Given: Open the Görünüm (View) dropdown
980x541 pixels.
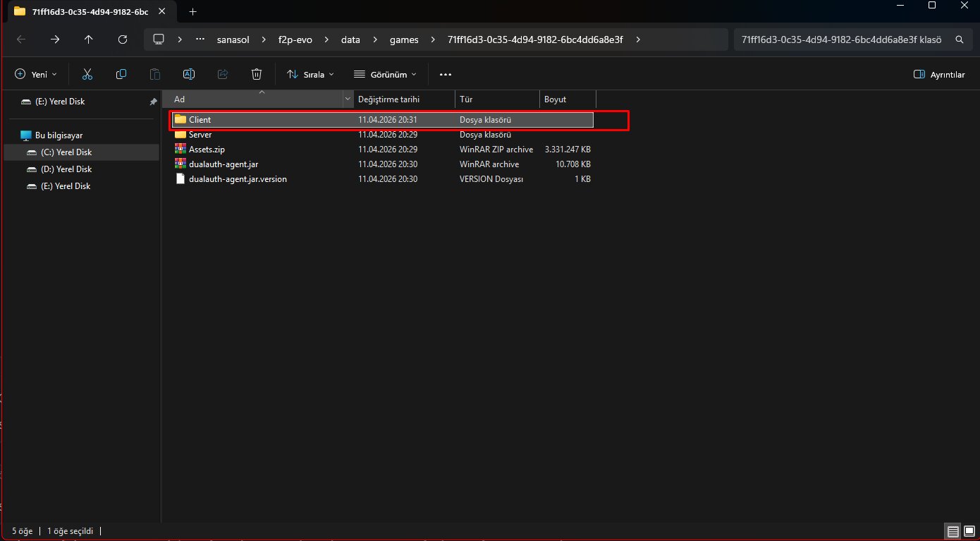Looking at the screenshot, I should pyautogui.click(x=384, y=74).
